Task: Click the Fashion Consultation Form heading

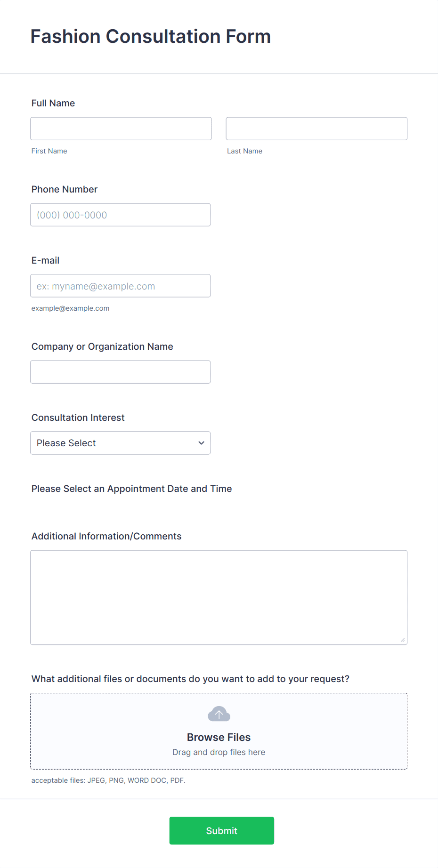Action: [151, 36]
